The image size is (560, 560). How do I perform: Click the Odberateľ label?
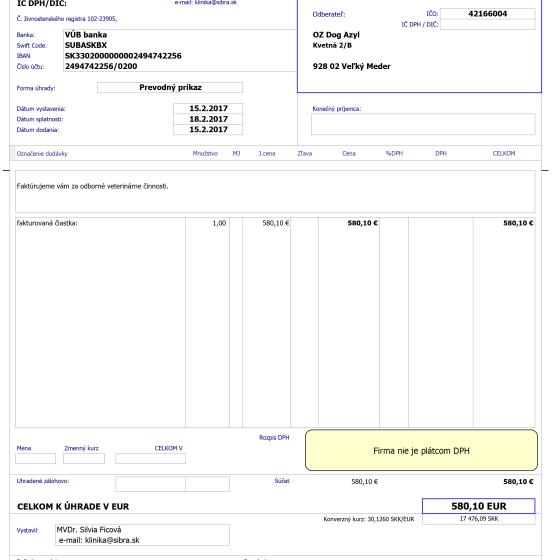tap(329, 15)
